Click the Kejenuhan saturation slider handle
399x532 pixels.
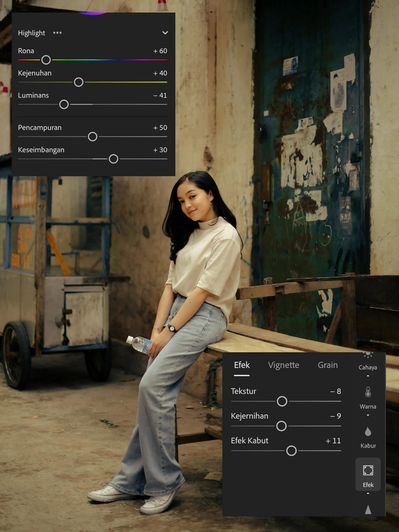[x=79, y=82]
